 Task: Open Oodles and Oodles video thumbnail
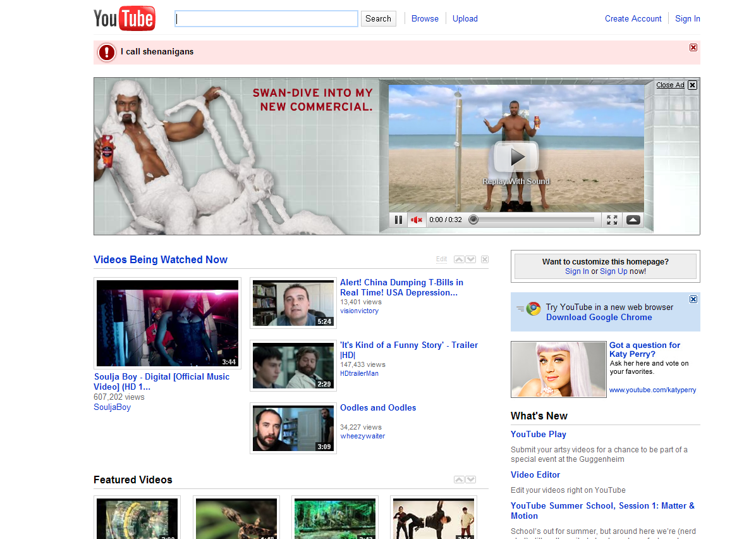tap(293, 428)
